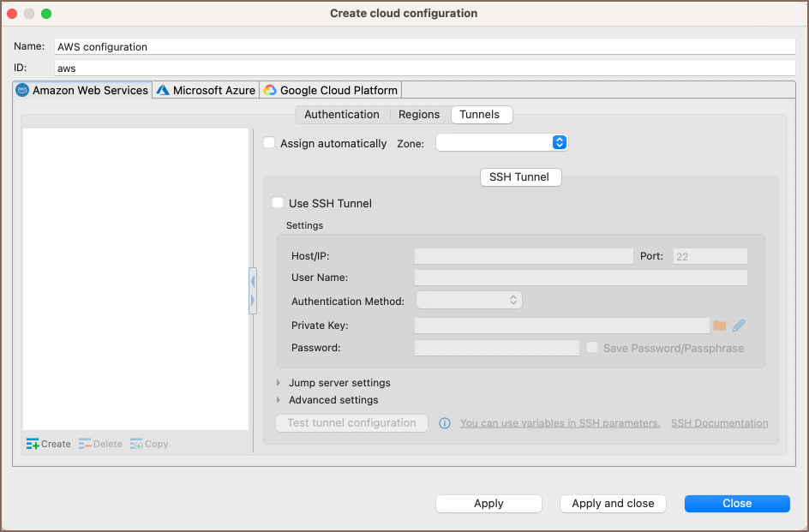
Task: Open the Zone dropdown
Action: tap(501, 143)
